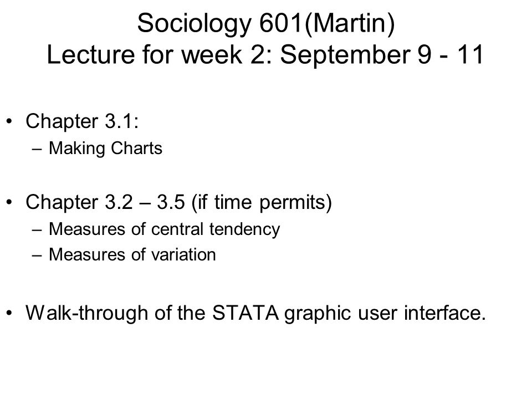This screenshot has height=399, width=532.
Task: Click the words 'graphic user interface.'
Action: pyautogui.click(x=385, y=314)
